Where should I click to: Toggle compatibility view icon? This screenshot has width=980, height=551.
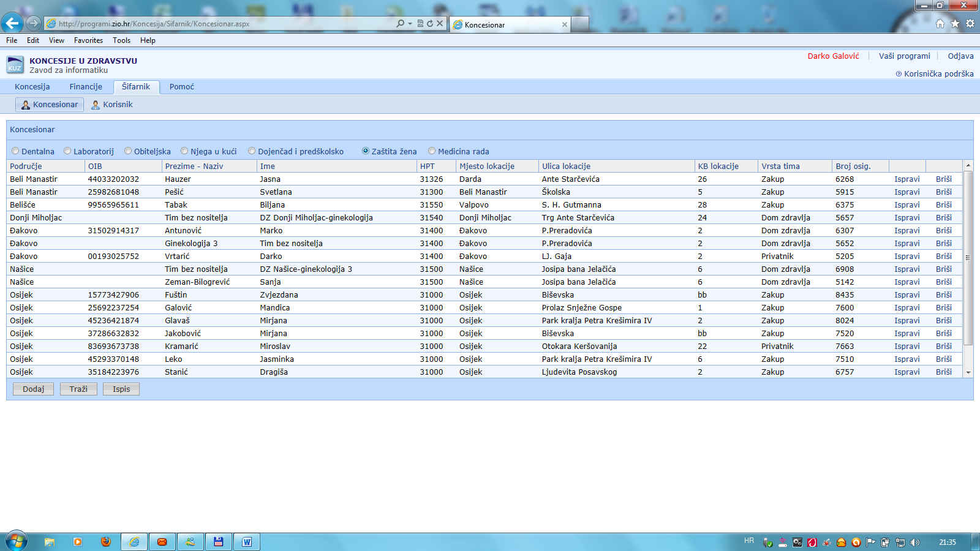point(420,23)
